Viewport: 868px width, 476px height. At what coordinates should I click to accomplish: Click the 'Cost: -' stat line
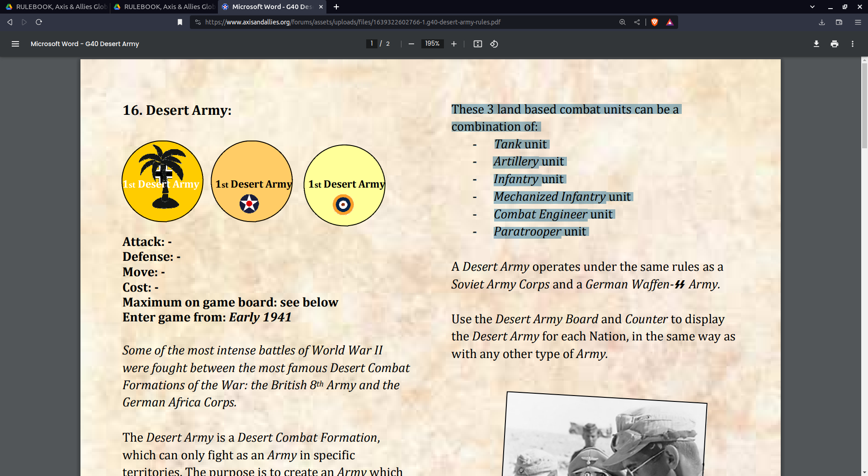coord(141,287)
